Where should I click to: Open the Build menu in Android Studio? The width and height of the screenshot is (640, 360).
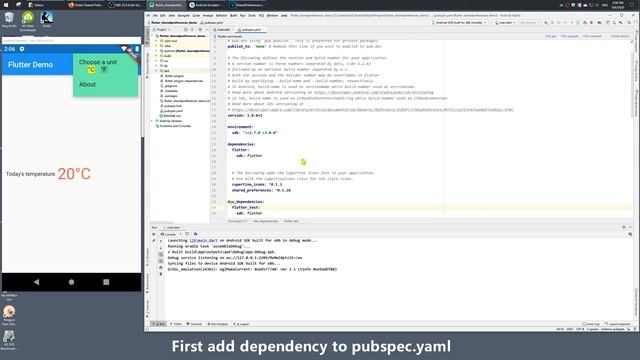click(233, 16)
